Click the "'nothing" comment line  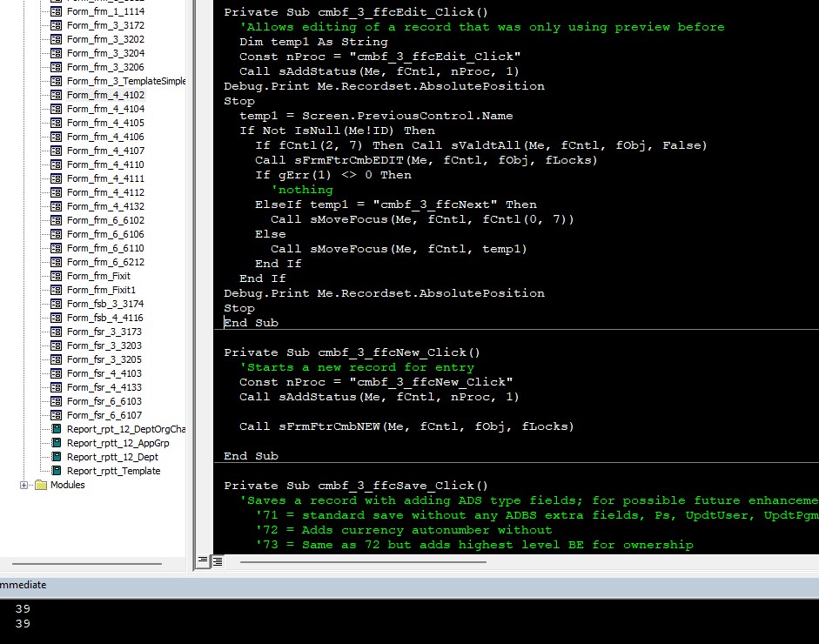pos(302,190)
